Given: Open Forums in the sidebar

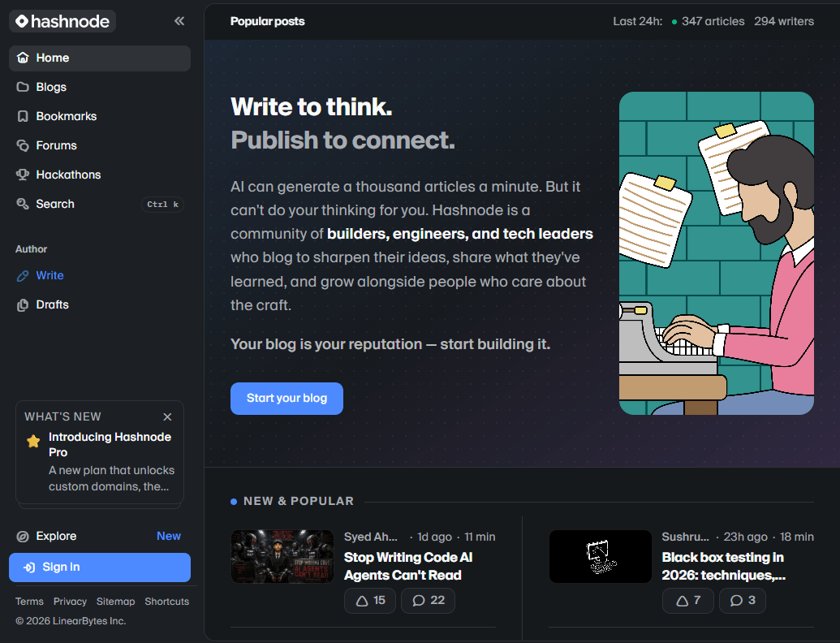Looking at the screenshot, I should click(x=100, y=145).
